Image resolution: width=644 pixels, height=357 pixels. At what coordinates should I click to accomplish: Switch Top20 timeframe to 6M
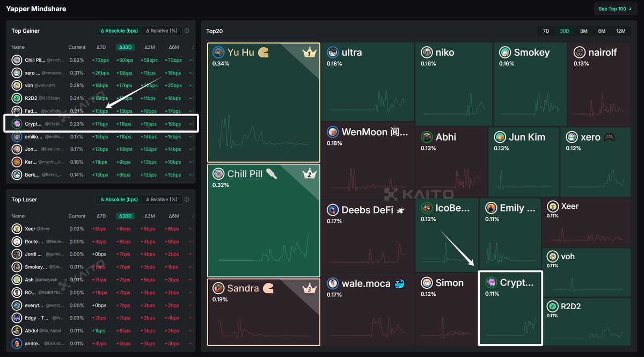[x=602, y=31]
